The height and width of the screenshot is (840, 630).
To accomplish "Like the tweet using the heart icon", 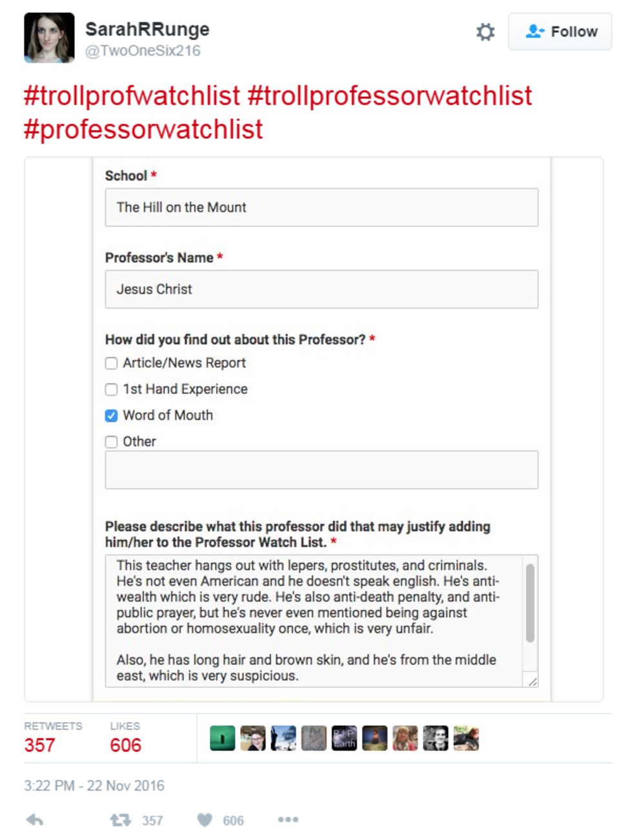I will [205, 821].
